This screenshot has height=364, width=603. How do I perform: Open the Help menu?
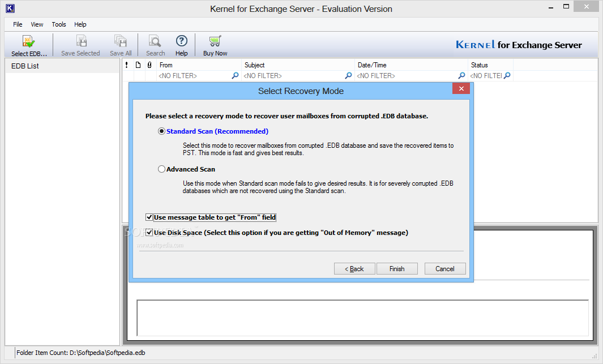tap(80, 24)
